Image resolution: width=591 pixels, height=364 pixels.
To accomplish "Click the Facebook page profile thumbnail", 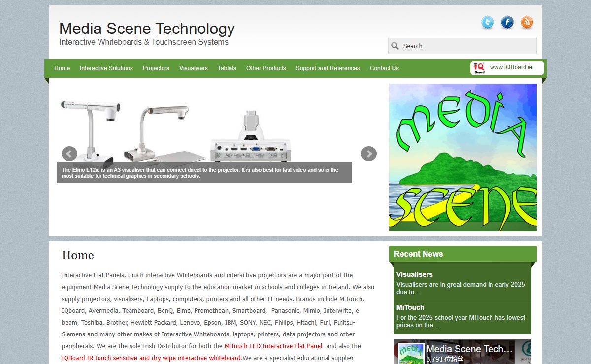I will click(411, 353).
